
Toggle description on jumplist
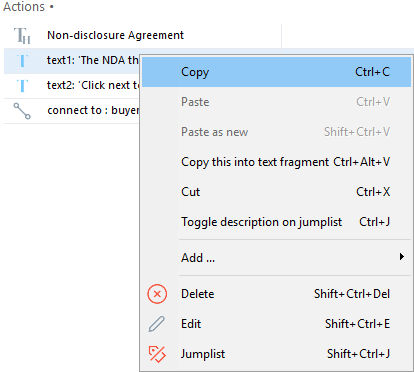click(x=276, y=222)
